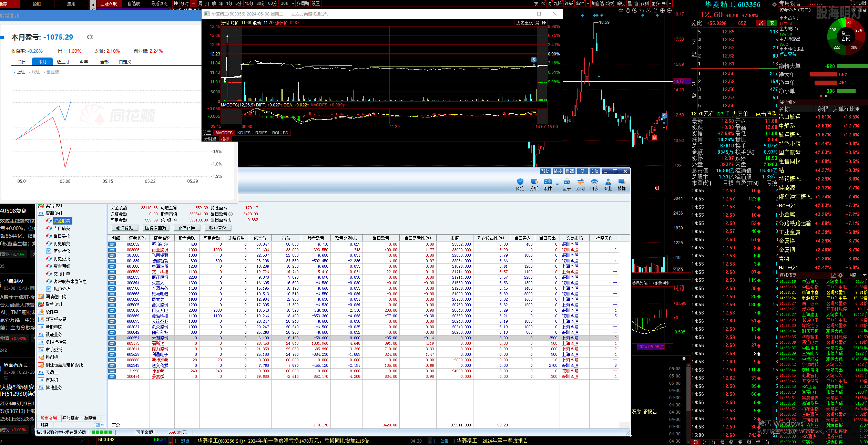This screenshot has width=868, height=445.
Task: Toggle eye icon next to 本月盈亏
Action: point(90,37)
